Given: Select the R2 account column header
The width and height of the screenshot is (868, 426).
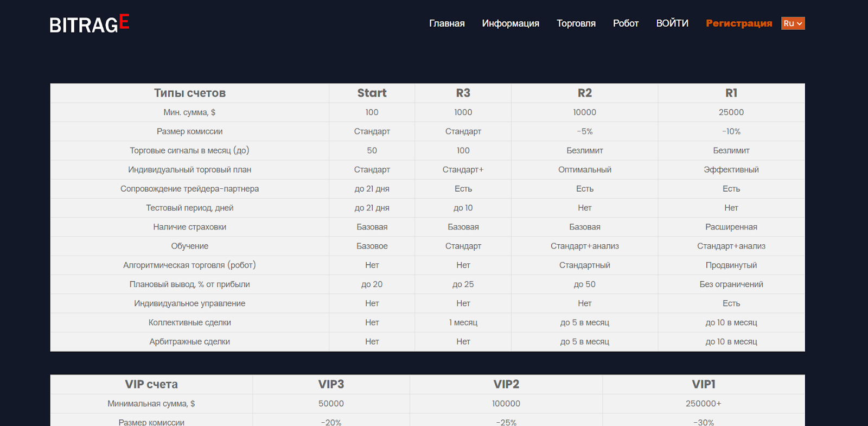Looking at the screenshot, I should pos(585,93).
